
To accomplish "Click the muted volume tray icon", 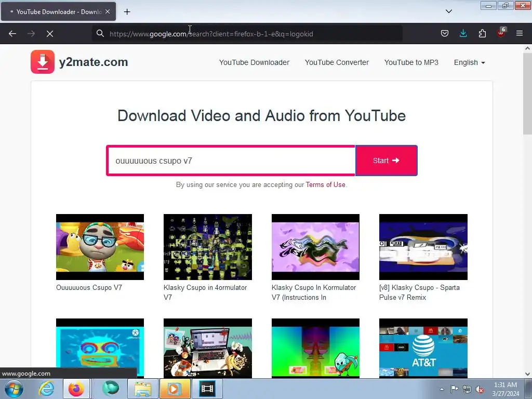I will point(480,390).
